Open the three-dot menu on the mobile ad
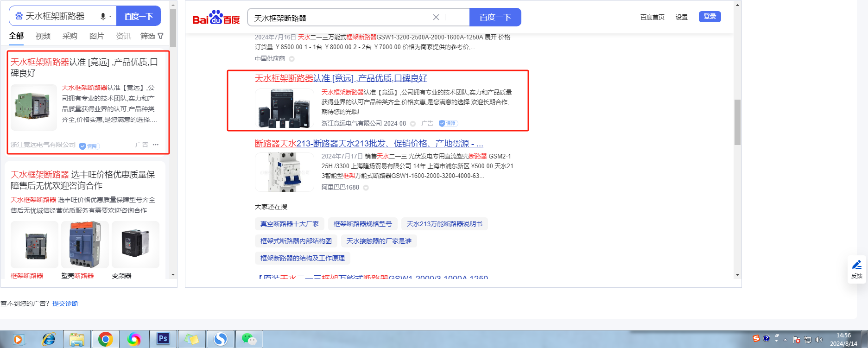Viewport: 868px width, 348px height. click(x=156, y=145)
